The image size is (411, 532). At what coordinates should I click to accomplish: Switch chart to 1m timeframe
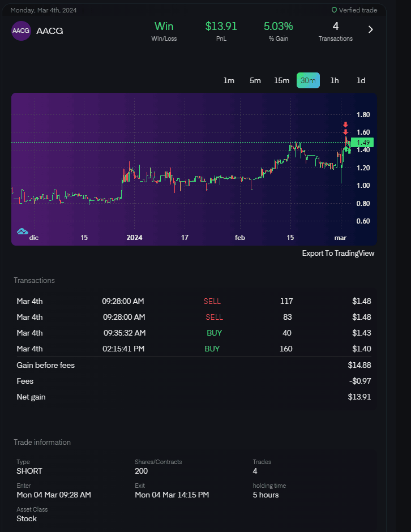229,80
